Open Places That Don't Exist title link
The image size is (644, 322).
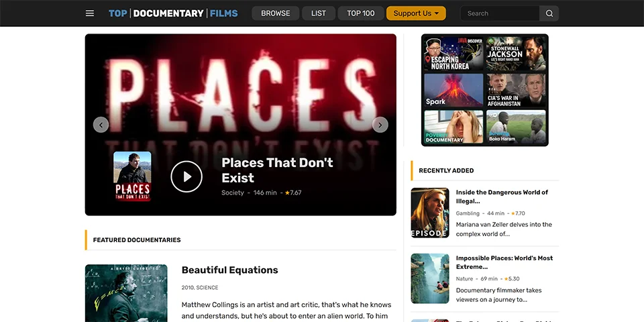tap(277, 170)
